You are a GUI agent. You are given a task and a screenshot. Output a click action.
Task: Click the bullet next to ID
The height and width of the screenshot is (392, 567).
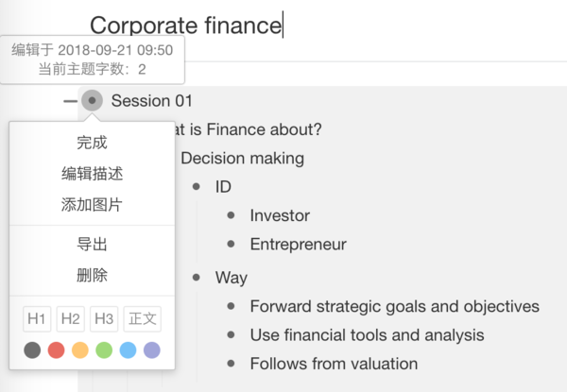(x=197, y=187)
